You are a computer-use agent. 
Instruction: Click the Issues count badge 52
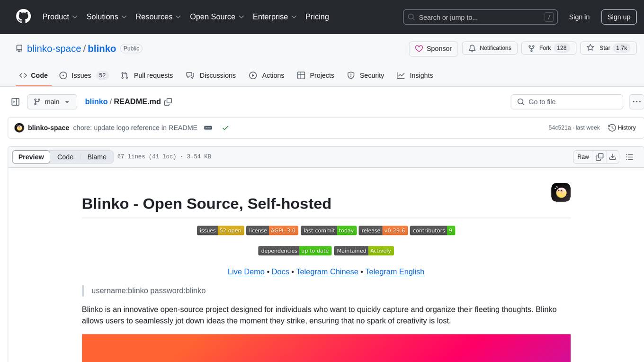(x=102, y=75)
